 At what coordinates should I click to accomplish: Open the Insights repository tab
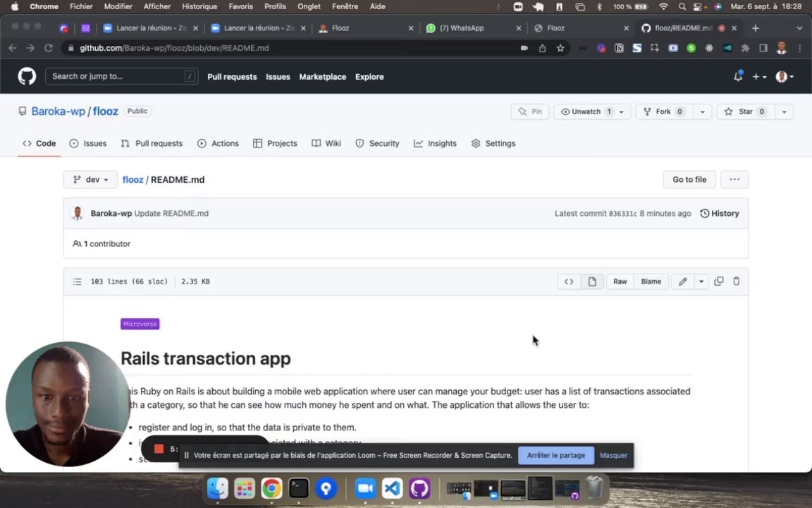click(x=435, y=144)
